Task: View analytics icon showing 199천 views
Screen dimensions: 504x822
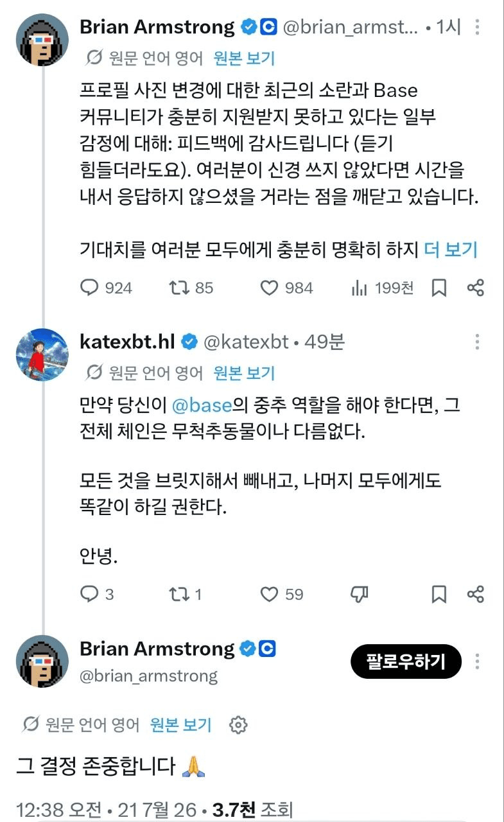Action: (359, 288)
